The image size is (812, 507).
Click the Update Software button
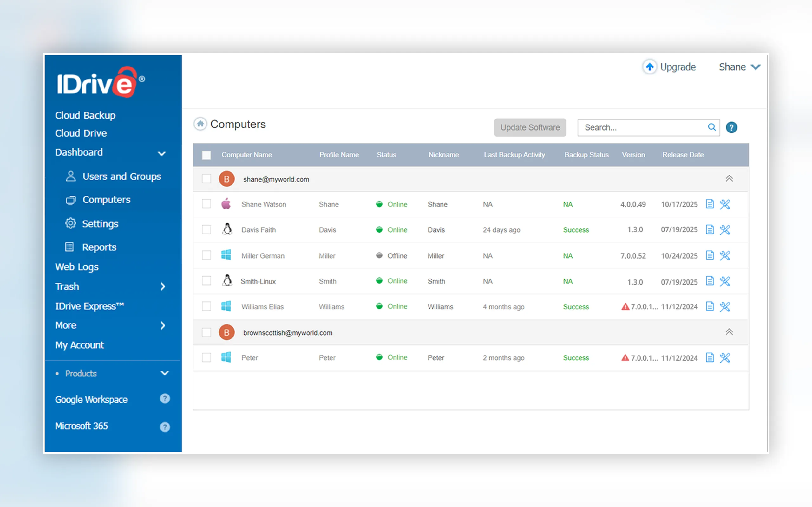pyautogui.click(x=530, y=127)
